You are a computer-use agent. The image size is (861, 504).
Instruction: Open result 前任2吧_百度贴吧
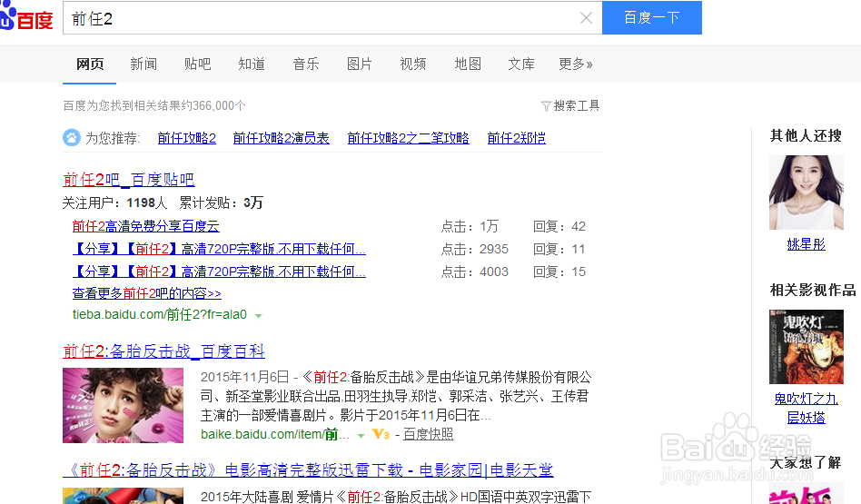[128, 180]
